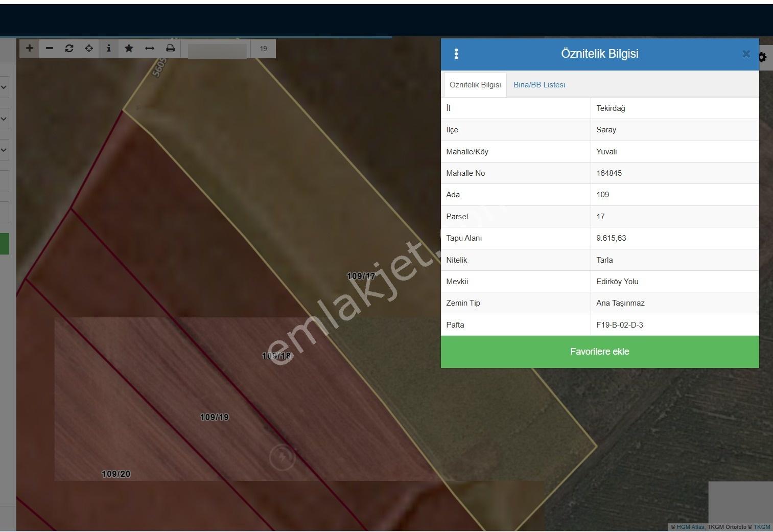Viewport: 773px width, 532px height.
Task: Select parcel label 109/19 on map
Action: click(x=214, y=417)
